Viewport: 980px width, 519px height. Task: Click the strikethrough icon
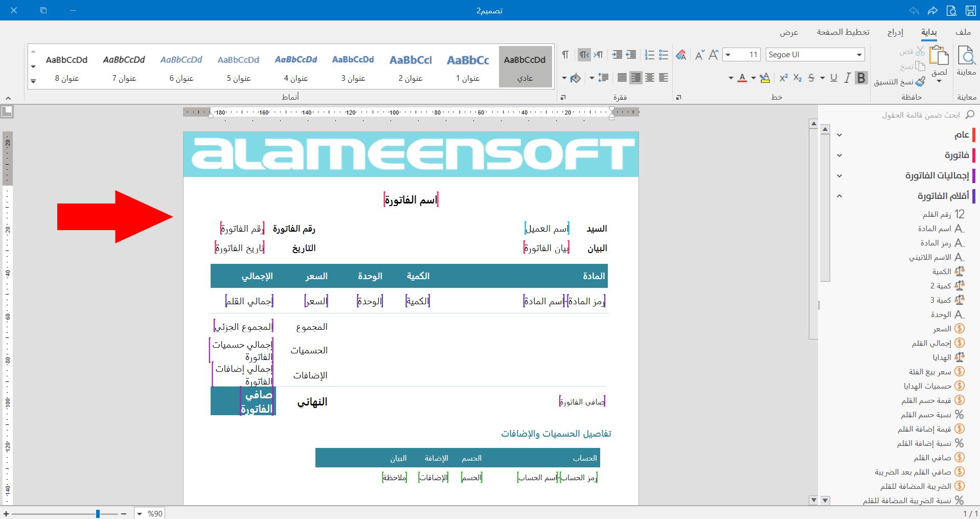pos(811,78)
